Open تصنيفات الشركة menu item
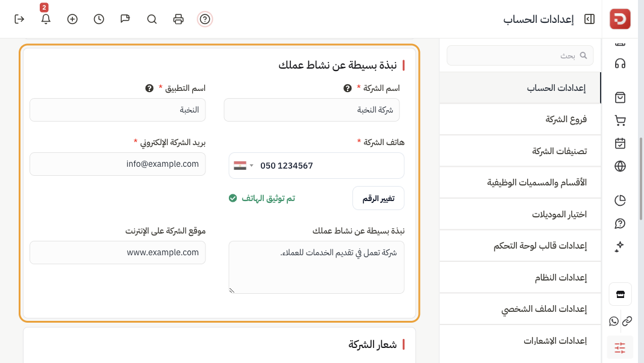The height and width of the screenshot is (363, 644). click(519, 151)
